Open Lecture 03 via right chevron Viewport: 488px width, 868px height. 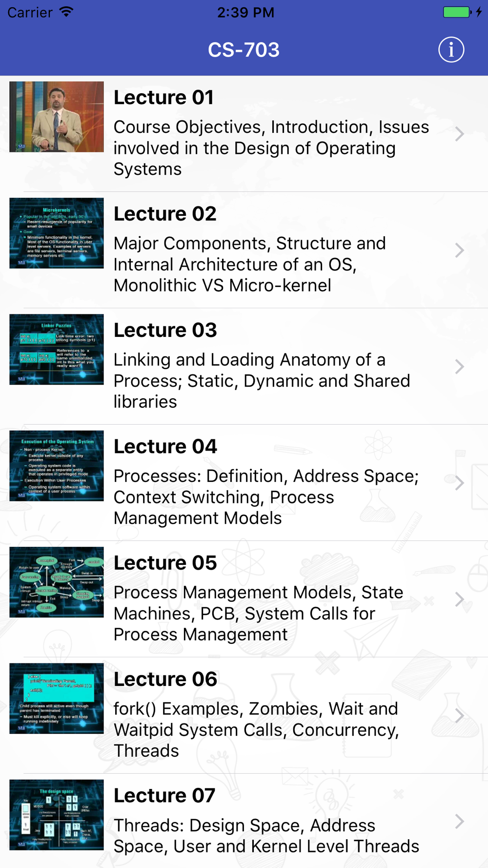(x=459, y=367)
